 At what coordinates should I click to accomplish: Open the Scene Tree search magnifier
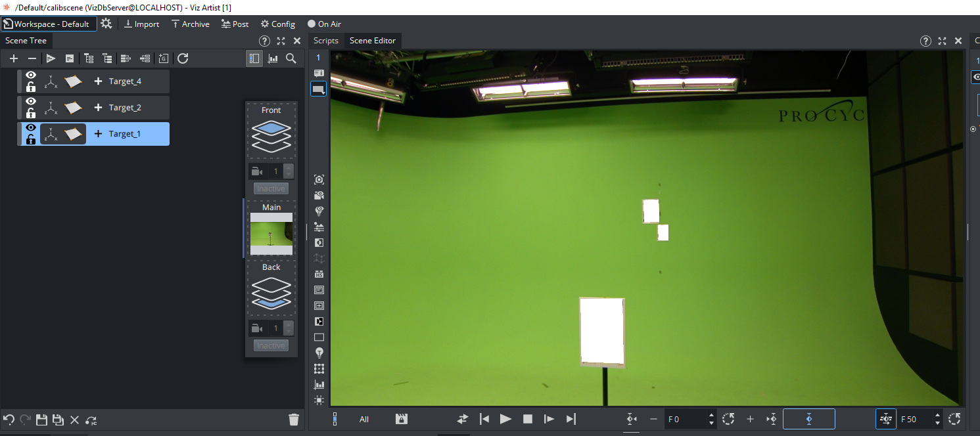291,58
